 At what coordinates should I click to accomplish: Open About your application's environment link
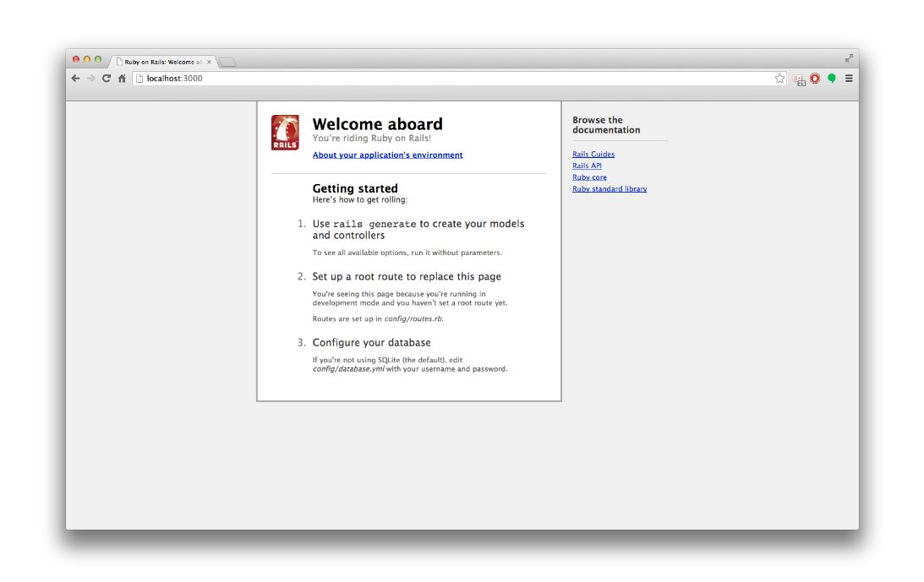click(388, 155)
